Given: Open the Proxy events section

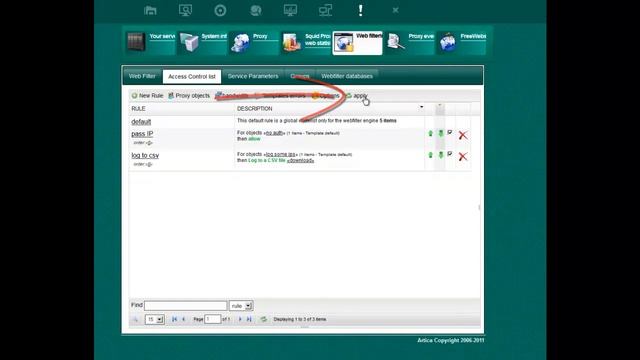Looking at the screenshot, I should [x=409, y=42].
